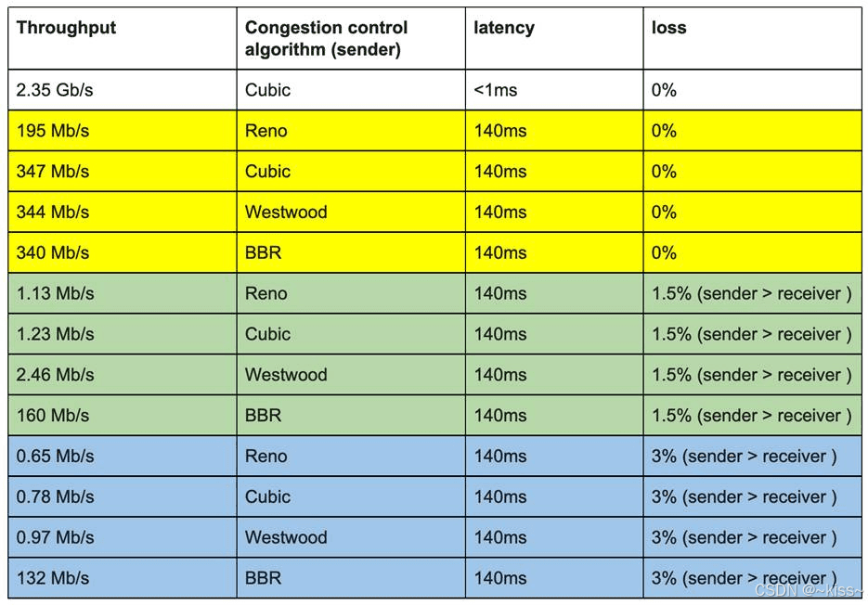Select the 2.35 Gb/s throughput cell
Image resolution: width=868 pixels, height=605 pixels.
point(123,90)
